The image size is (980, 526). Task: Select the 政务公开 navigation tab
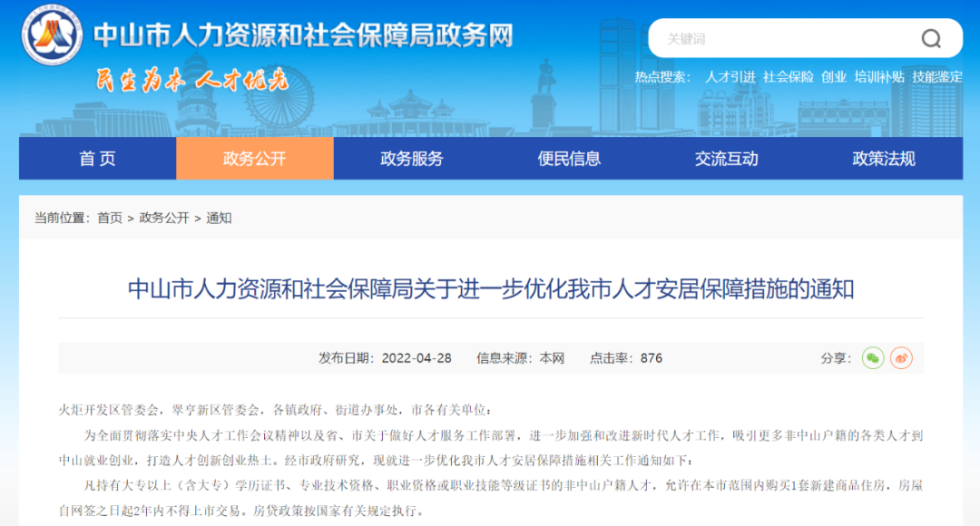[255, 159]
